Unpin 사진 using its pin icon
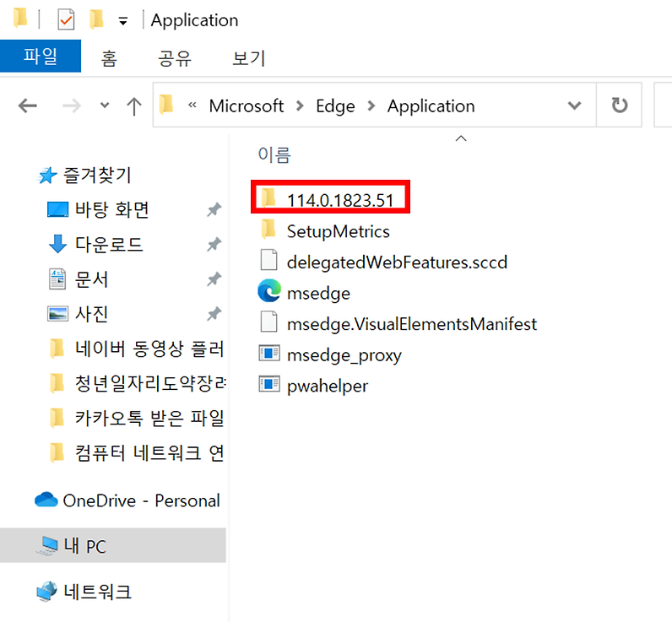 click(214, 314)
